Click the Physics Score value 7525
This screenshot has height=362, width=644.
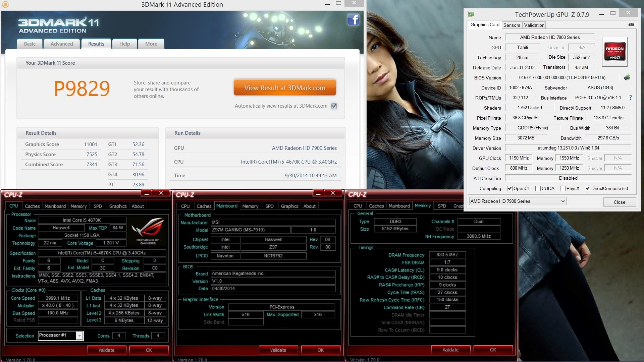point(92,155)
